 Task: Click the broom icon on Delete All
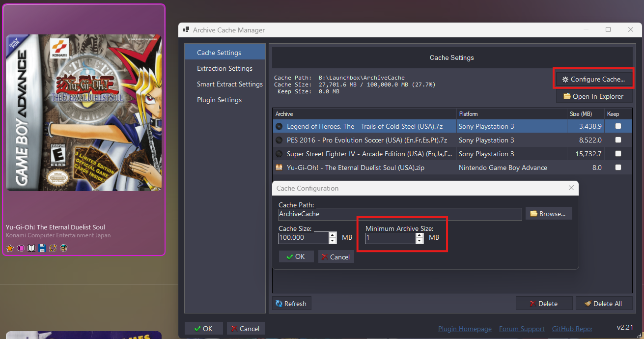pos(588,304)
